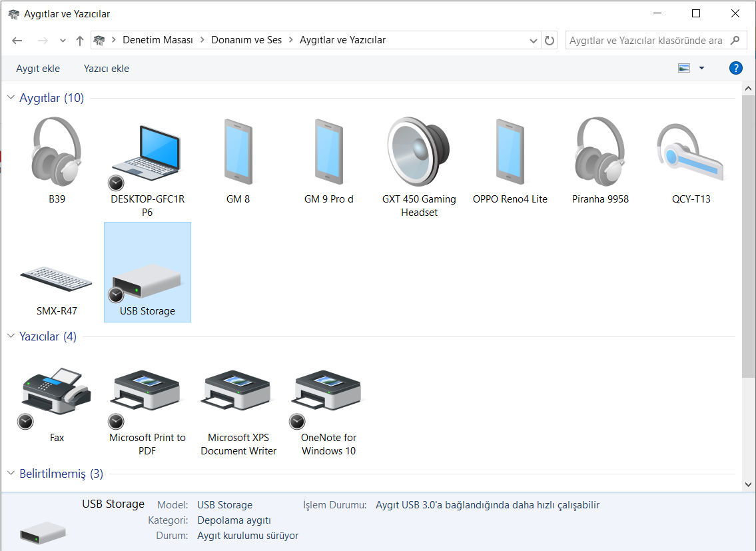Select the DESKTOP-GFC1RP6 laptop icon
Image resolution: width=756 pixels, height=551 pixels.
147,155
